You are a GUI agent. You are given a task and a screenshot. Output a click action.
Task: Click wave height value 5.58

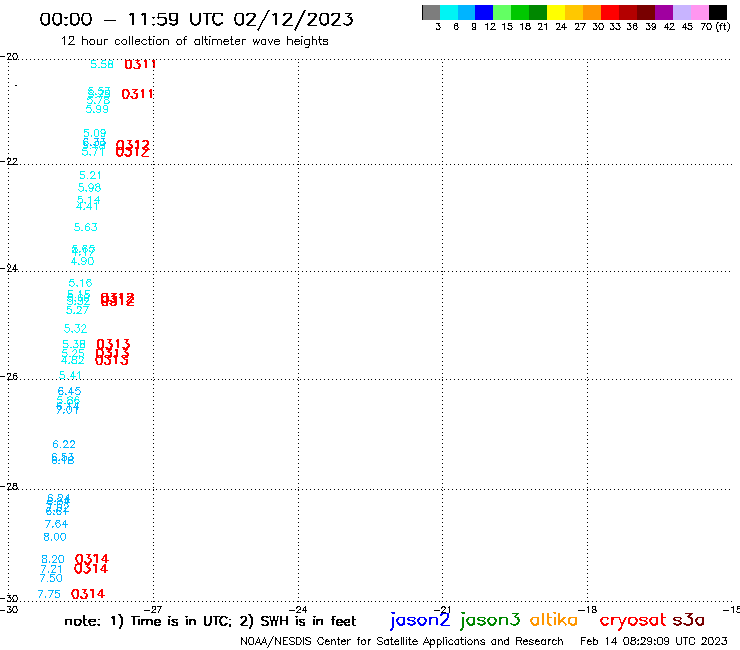pos(102,64)
